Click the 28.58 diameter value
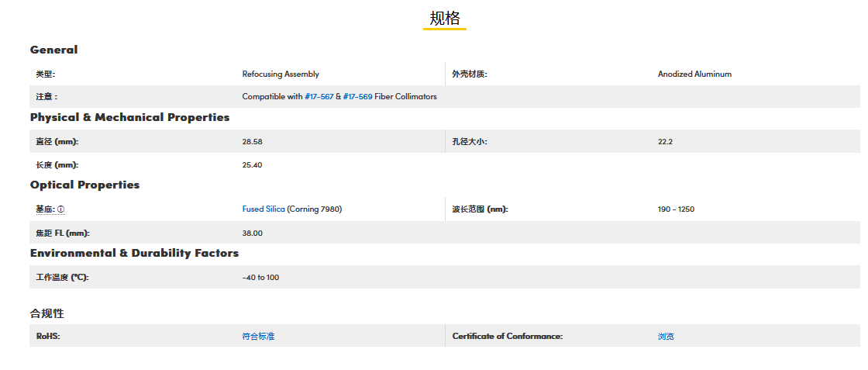Viewport: 868px width, 370px height. (252, 142)
